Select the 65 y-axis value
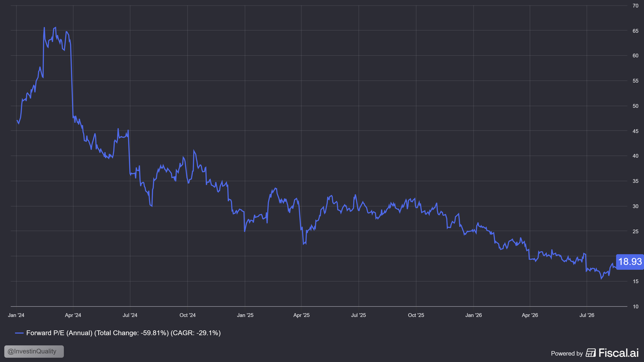This screenshot has height=362, width=644. click(x=635, y=31)
